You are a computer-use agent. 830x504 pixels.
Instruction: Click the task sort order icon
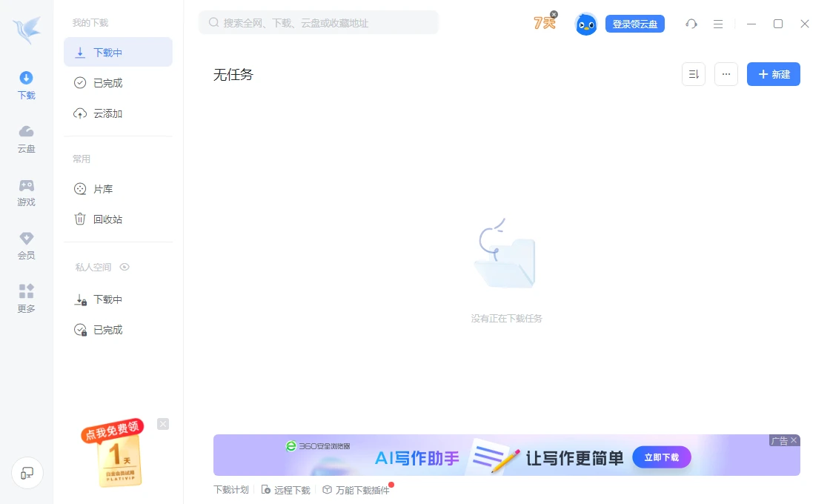[x=693, y=74]
